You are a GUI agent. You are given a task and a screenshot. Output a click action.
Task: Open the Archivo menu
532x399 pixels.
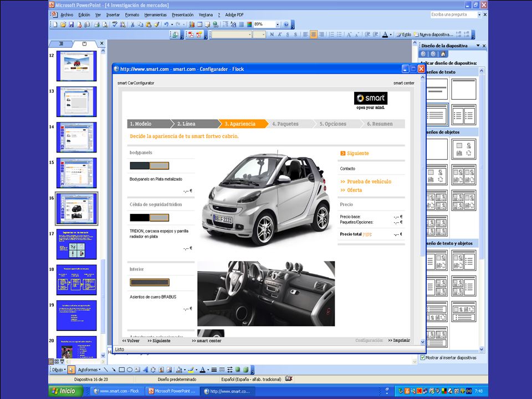[67, 15]
